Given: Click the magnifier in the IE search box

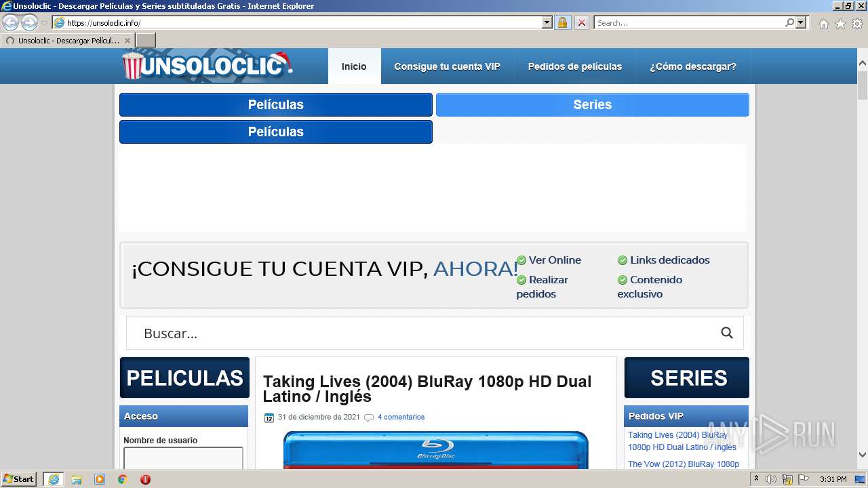Looking at the screenshot, I should click(789, 22).
